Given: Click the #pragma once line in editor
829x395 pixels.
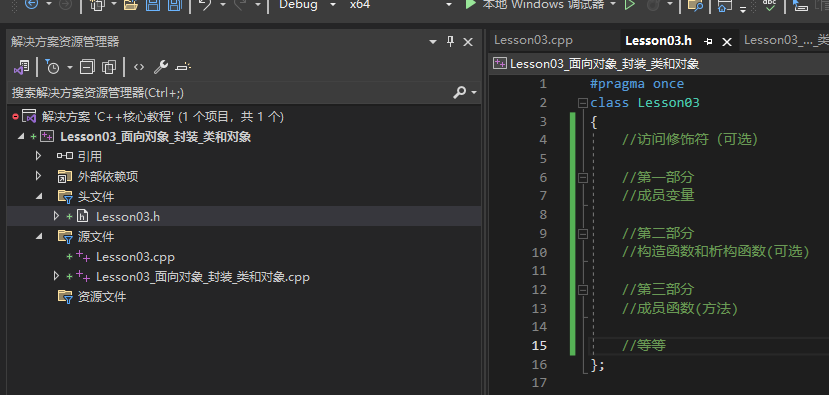Looking at the screenshot, I should (637, 84).
